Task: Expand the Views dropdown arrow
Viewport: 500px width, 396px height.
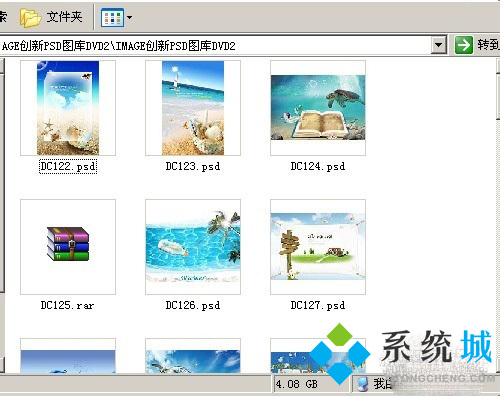Action: point(129,17)
